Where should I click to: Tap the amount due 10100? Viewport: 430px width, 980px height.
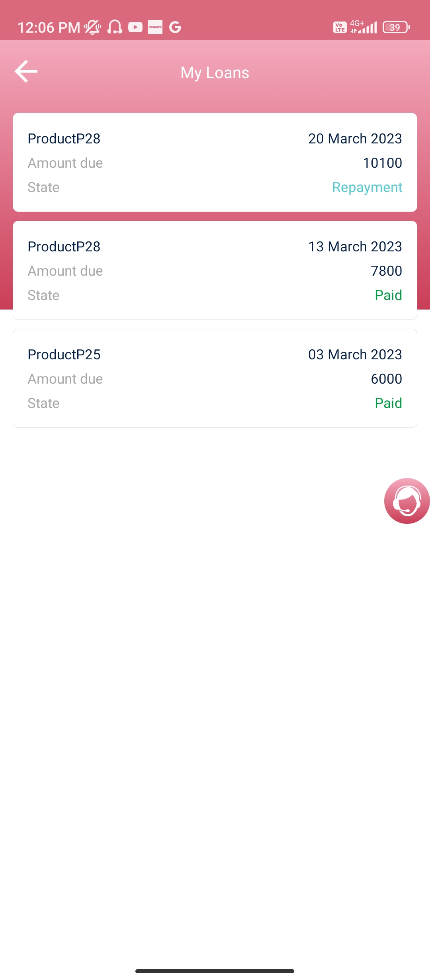[x=382, y=163]
